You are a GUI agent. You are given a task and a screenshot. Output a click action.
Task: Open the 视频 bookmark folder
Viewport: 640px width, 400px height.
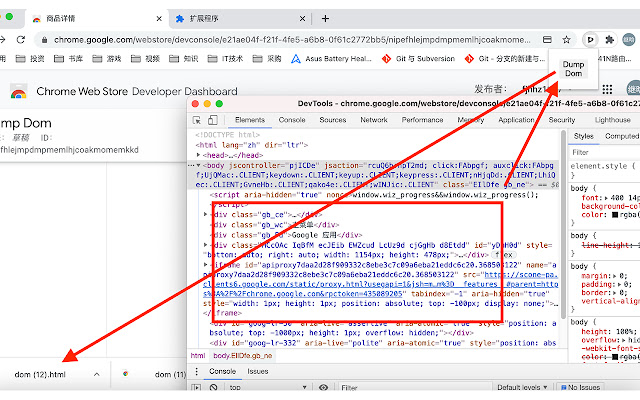145,59
